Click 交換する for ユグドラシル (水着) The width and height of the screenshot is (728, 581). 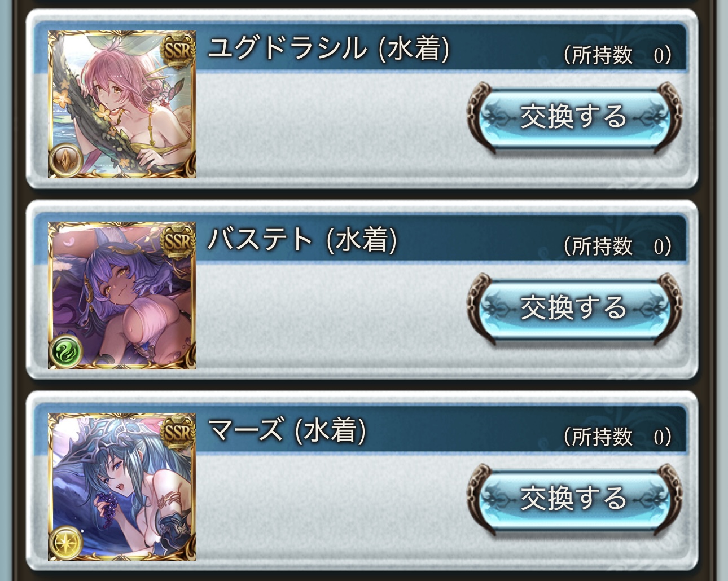point(574,117)
